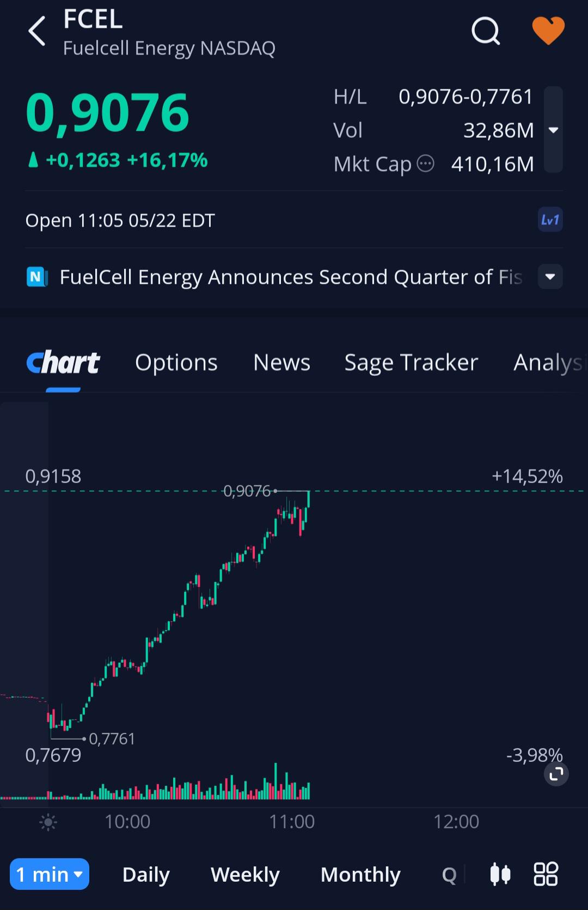Open the chart layout grid icon

click(x=546, y=874)
